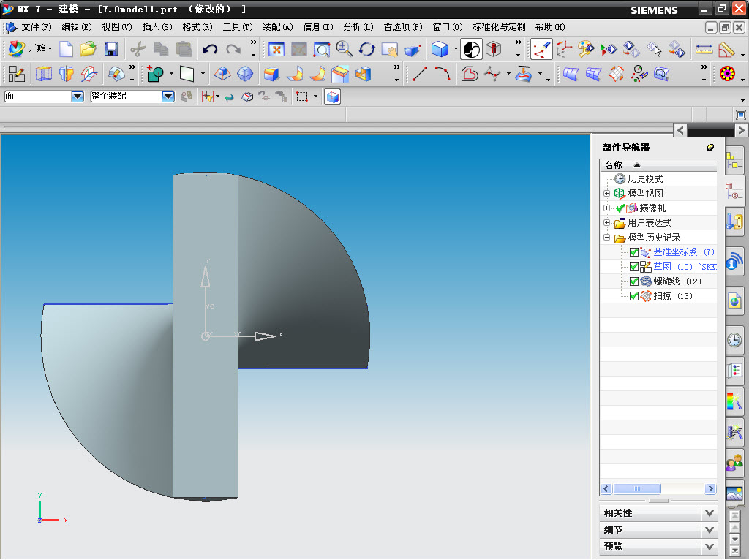Select the Arc drawing tool
Screen dimensions: 749x560
coord(443,74)
